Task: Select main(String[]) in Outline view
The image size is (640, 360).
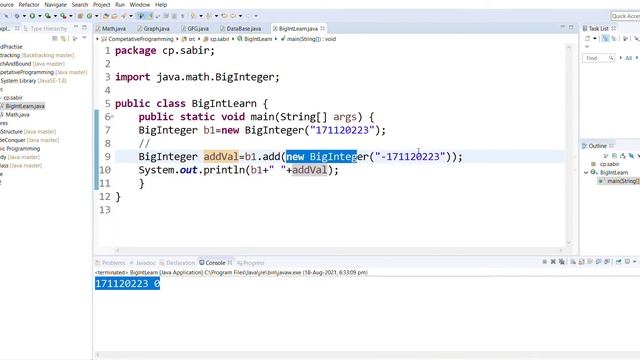Action: point(620,181)
